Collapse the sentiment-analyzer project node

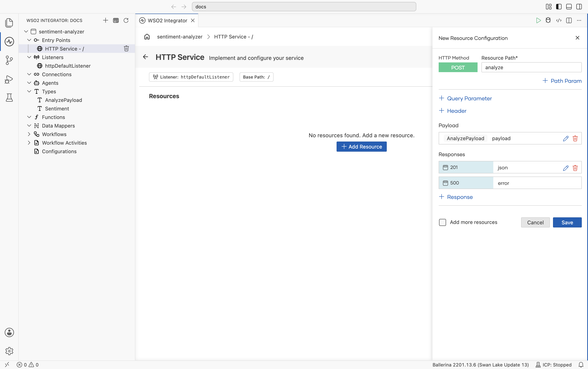(x=26, y=31)
